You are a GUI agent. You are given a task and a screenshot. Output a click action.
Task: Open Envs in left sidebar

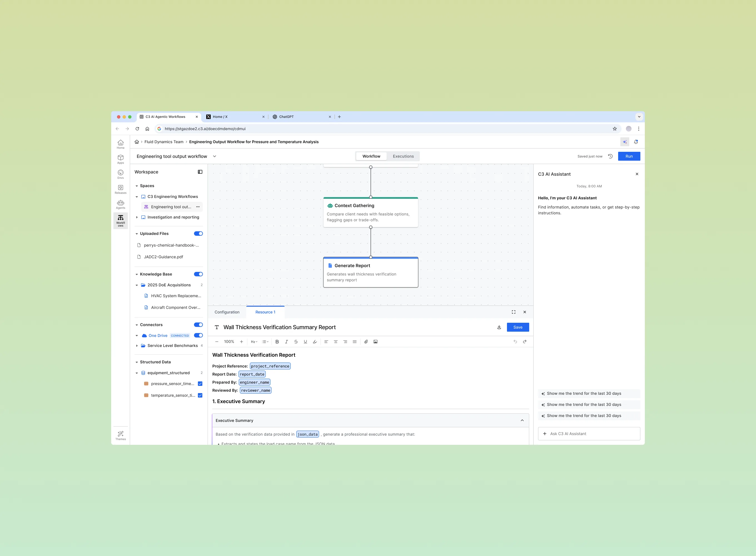[x=120, y=174]
